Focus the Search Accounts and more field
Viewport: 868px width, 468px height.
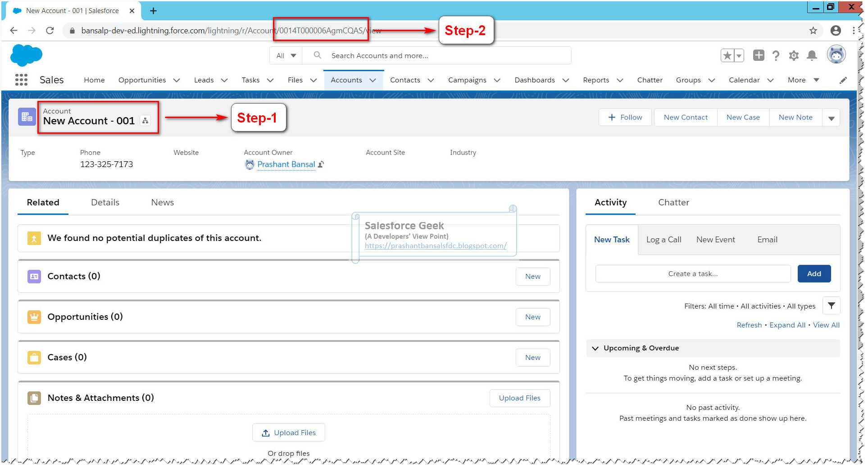[437, 55]
